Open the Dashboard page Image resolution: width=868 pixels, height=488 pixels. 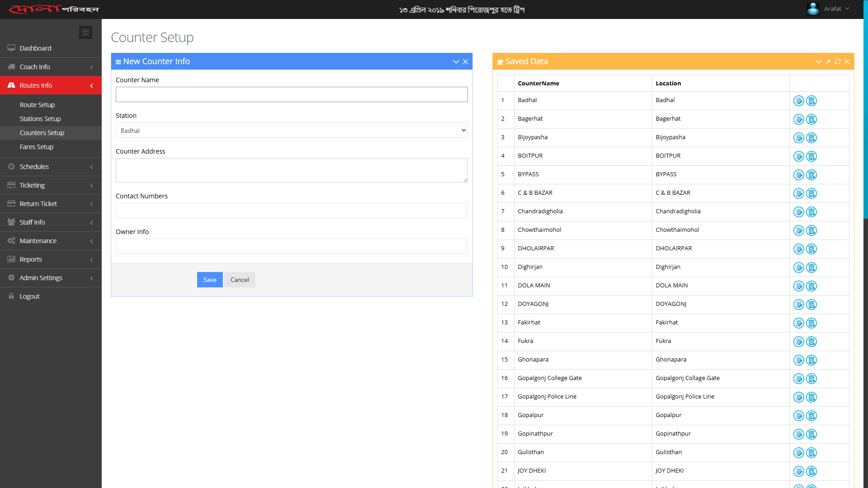pos(35,48)
